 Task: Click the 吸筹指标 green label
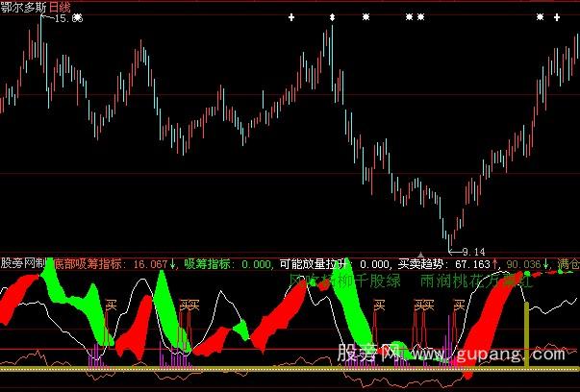pos(206,262)
